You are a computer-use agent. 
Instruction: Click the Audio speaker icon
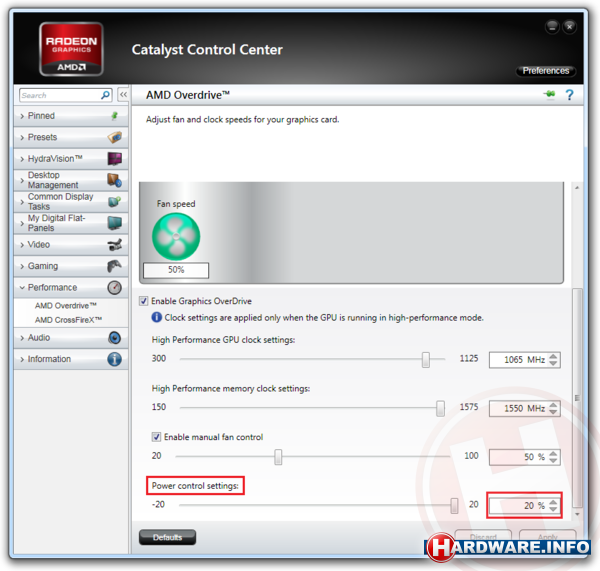pos(115,338)
